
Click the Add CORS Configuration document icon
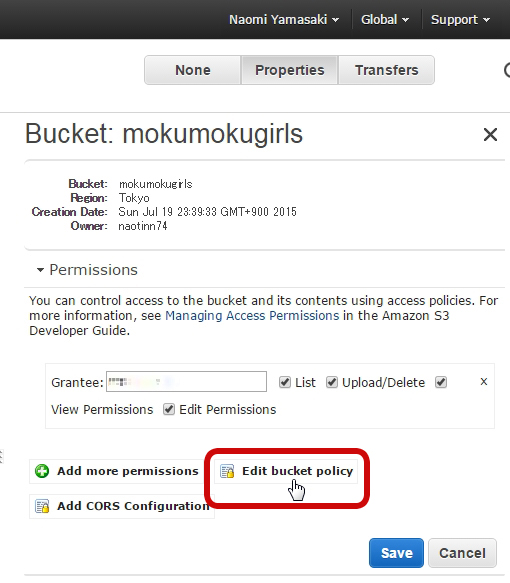[42, 506]
